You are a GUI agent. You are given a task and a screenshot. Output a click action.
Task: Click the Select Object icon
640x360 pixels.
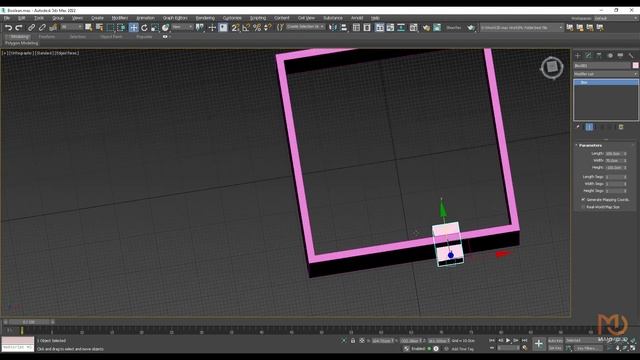89,28
